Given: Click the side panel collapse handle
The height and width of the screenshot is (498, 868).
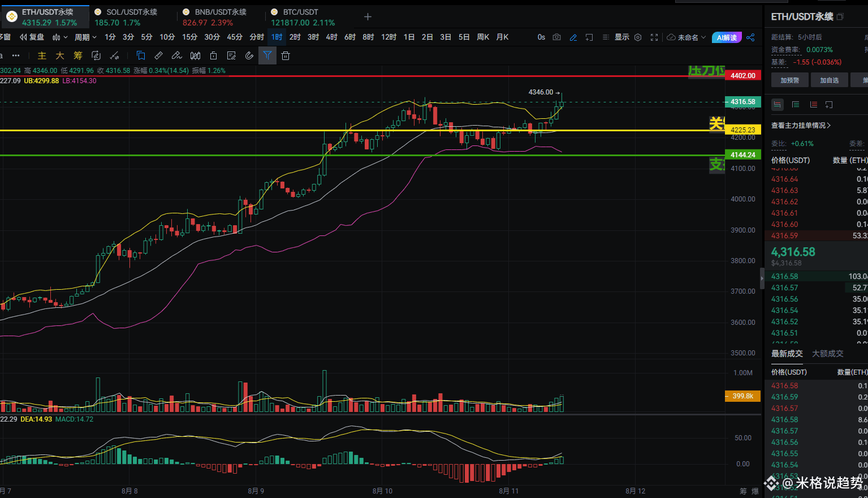Looking at the screenshot, I should coord(762,279).
